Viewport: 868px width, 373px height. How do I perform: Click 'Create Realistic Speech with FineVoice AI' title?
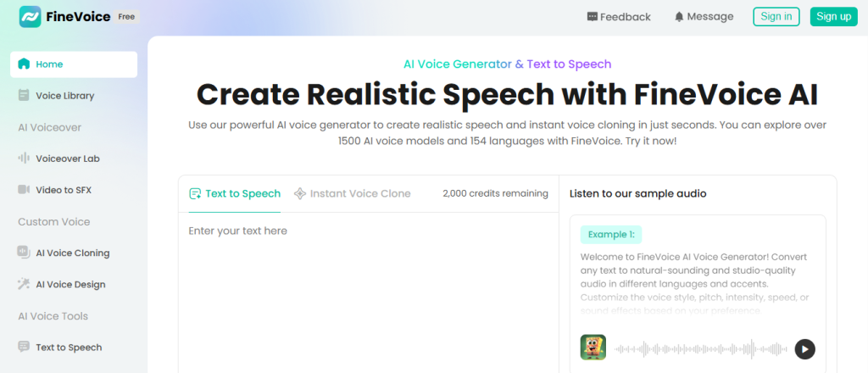pos(507,95)
